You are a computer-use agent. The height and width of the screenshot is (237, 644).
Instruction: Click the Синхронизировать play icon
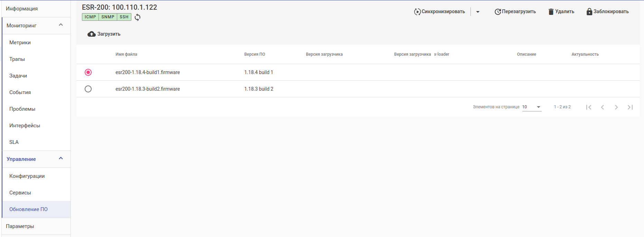417,12
